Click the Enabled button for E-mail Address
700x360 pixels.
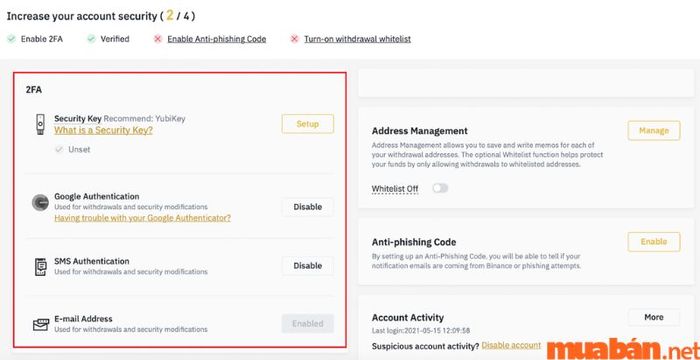[x=308, y=324]
